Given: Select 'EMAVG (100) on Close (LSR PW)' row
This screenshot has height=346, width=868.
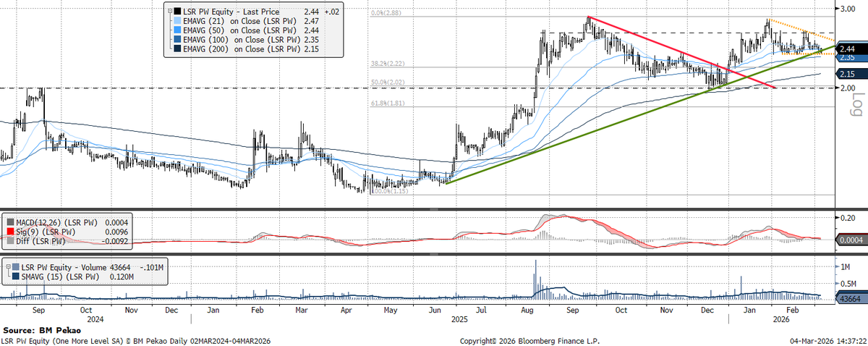Looking at the screenshot, I should click(x=243, y=41).
